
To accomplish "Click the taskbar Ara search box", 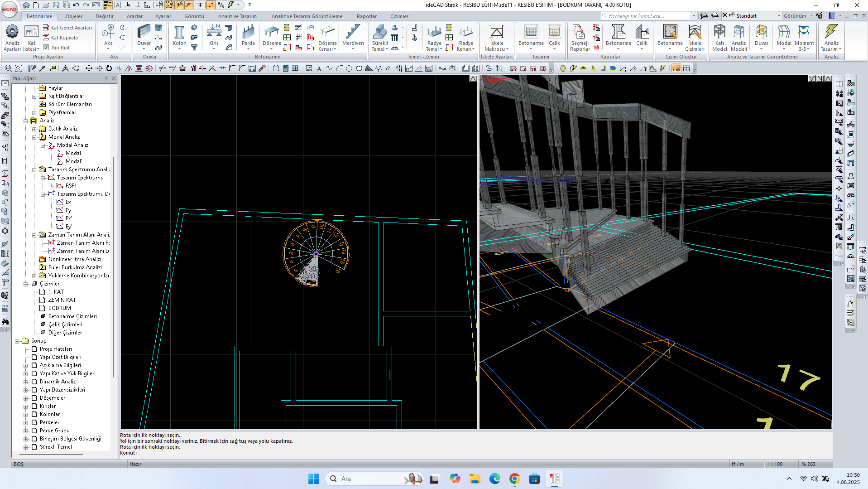I will (374, 479).
